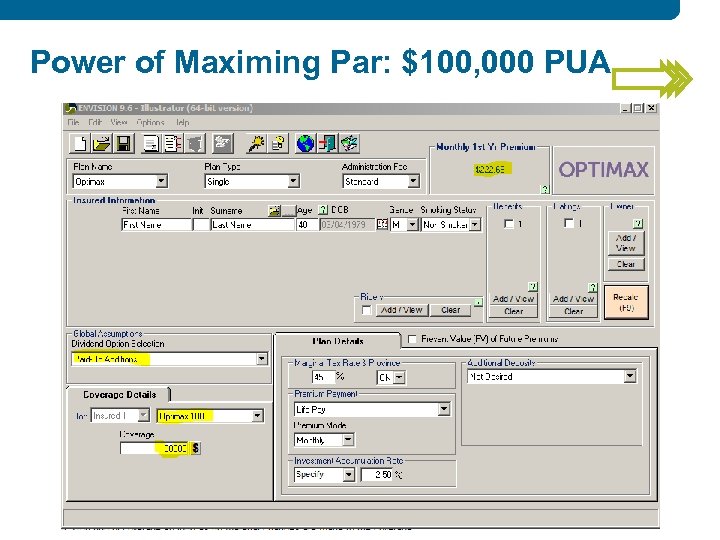Open the province dropdown showing ON

(399, 377)
